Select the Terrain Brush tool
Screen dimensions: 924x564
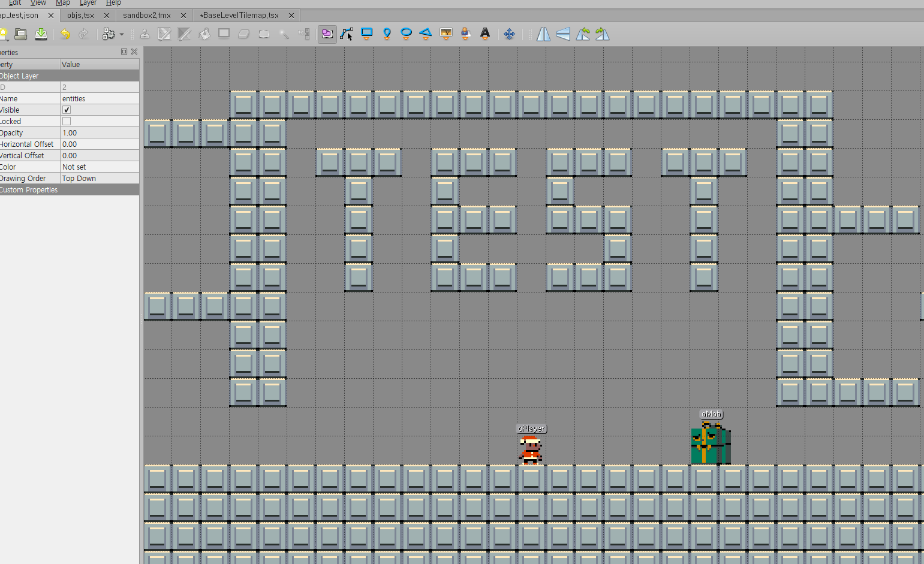pyautogui.click(x=164, y=34)
